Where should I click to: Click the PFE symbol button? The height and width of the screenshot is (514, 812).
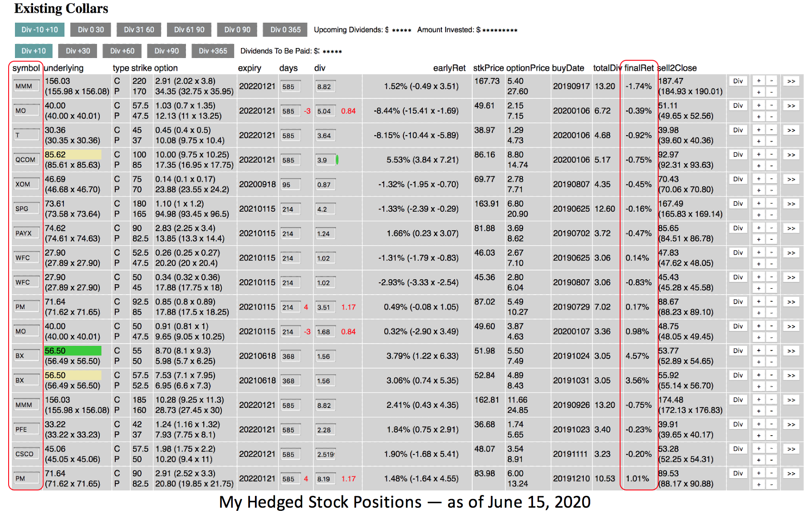click(26, 429)
